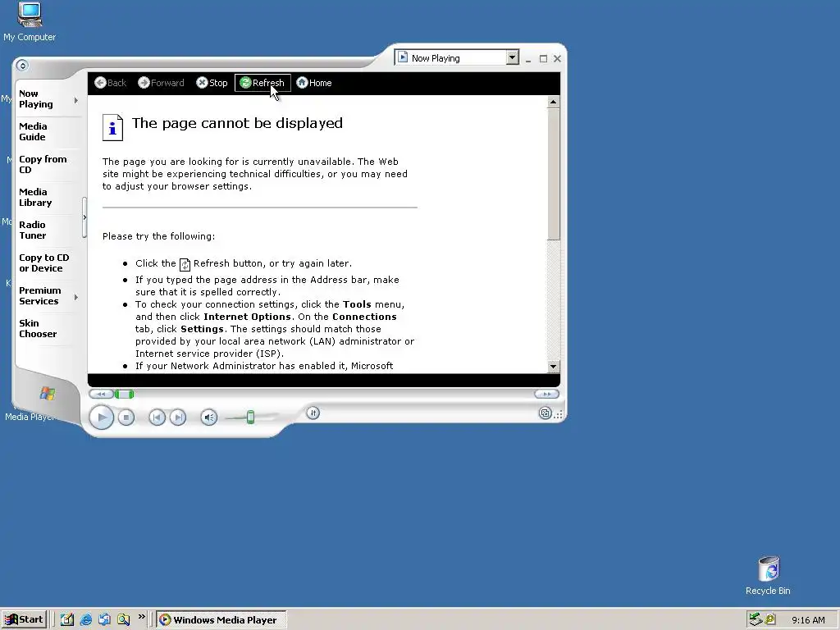
Task: Select the Recycle Bin desktop icon
Action: pos(768,576)
